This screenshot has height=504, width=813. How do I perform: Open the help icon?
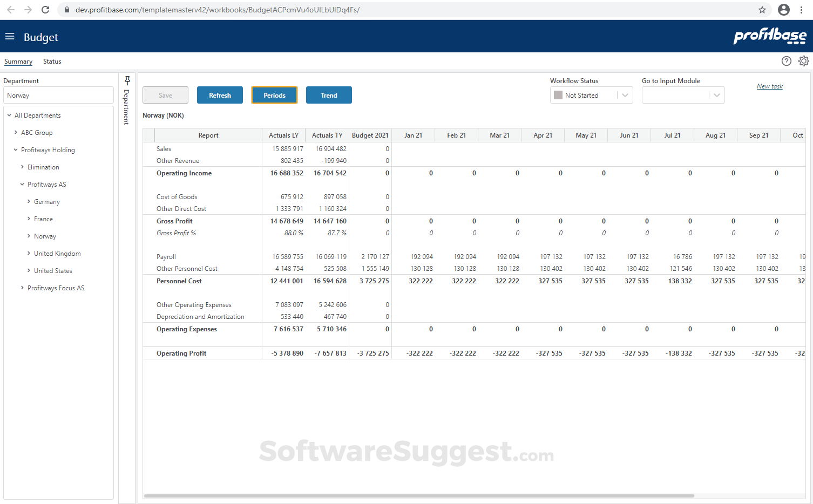tap(787, 61)
